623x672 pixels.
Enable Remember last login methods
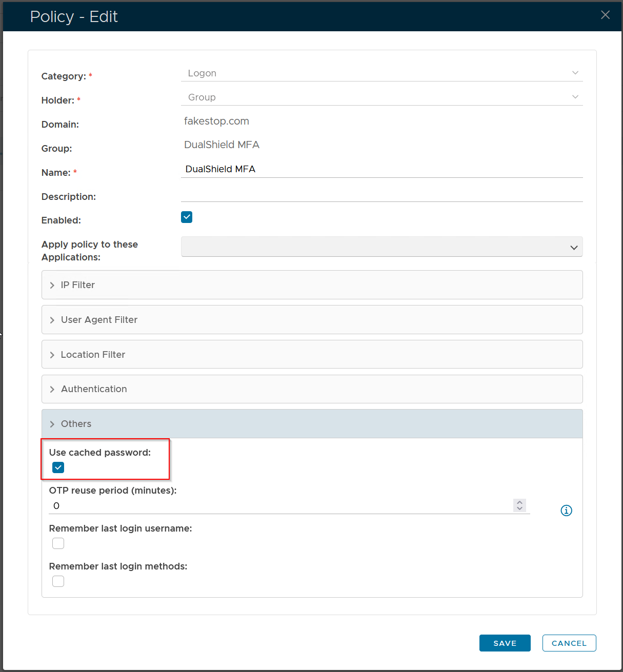pos(58,581)
